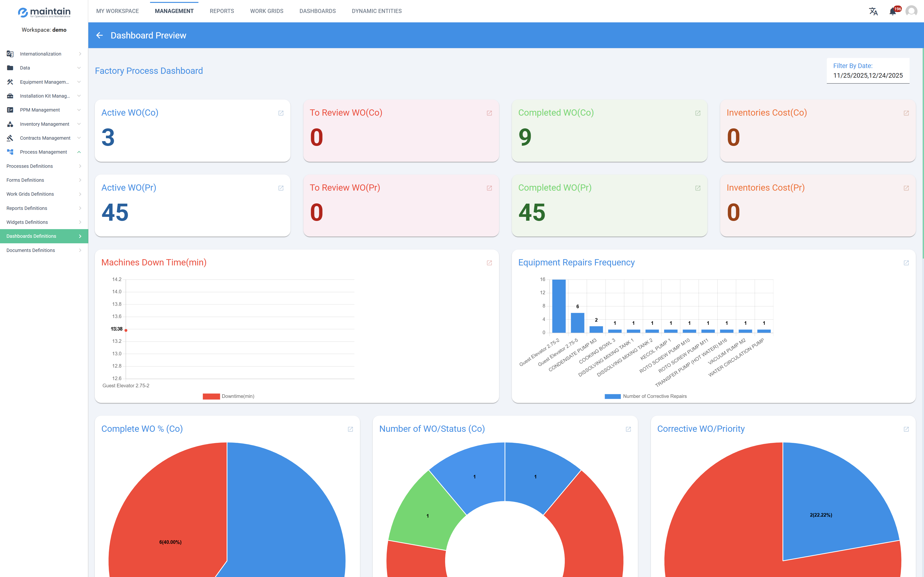Click the user profile avatar icon

pyautogui.click(x=912, y=11)
